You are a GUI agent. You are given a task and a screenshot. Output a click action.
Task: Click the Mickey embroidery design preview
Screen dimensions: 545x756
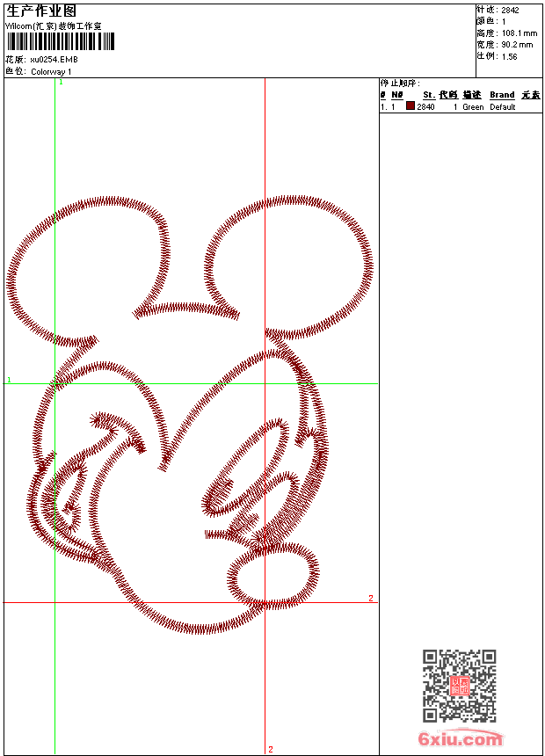point(190,415)
